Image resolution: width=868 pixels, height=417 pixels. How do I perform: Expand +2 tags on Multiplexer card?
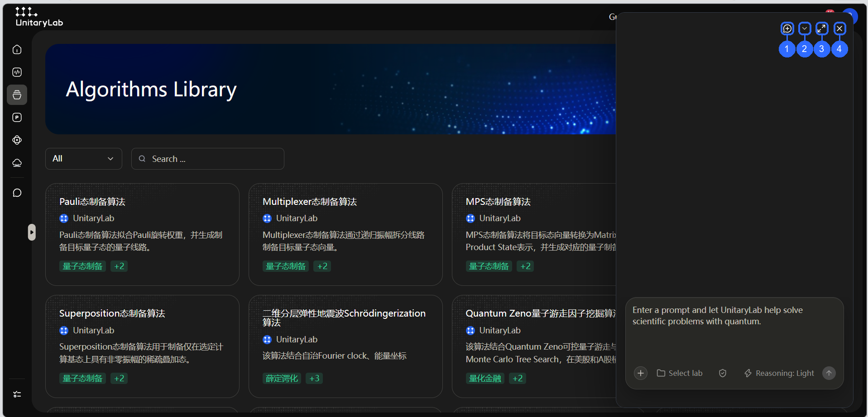pos(322,266)
